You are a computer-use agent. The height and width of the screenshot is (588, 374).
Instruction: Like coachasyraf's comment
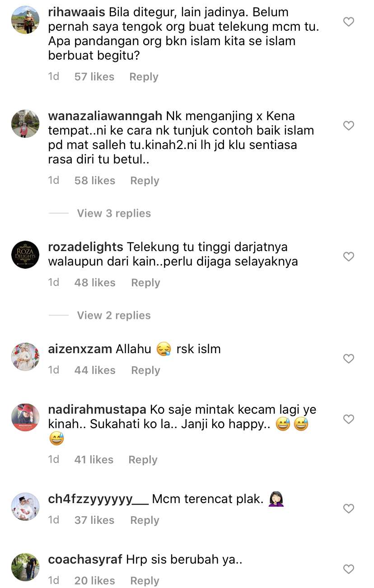(x=349, y=569)
